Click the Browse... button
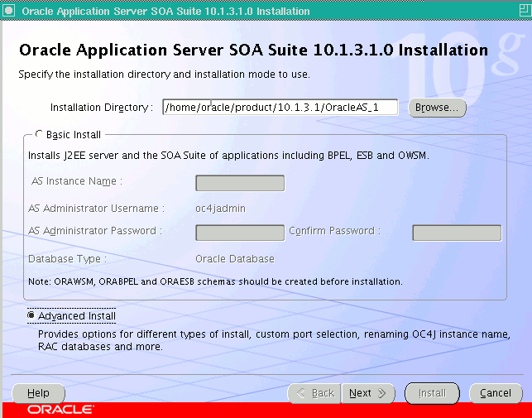Screen dimensions: 532x418 [x=437, y=108]
